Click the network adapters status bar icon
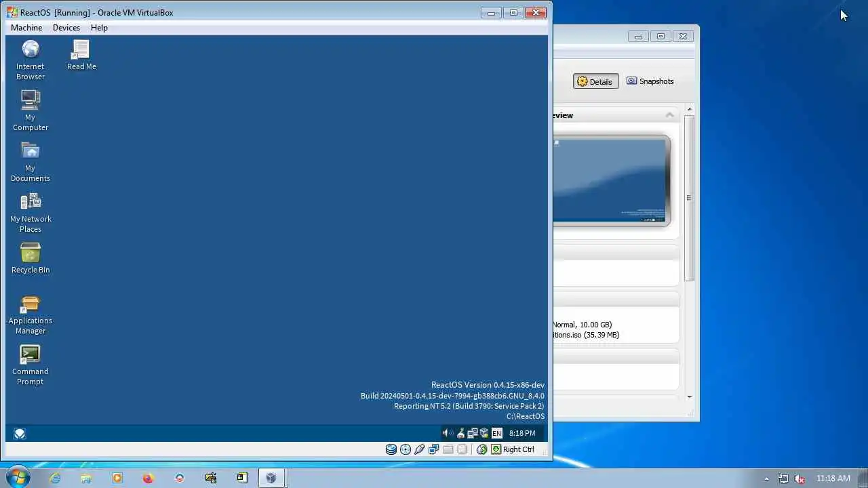868x488 pixels. click(433, 449)
